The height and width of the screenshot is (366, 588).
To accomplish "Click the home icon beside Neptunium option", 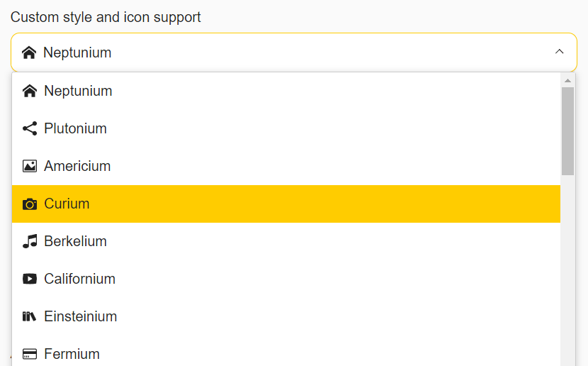I will (x=30, y=91).
